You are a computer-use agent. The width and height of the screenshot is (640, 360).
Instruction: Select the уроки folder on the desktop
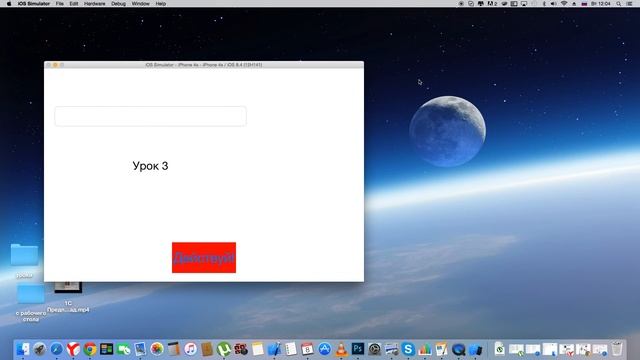point(24,260)
